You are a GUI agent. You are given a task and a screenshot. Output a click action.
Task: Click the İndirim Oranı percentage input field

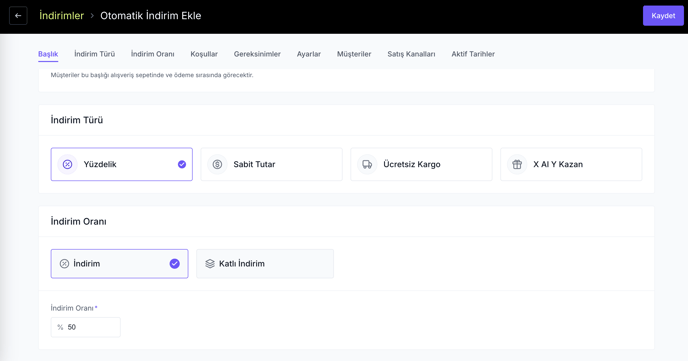pyautogui.click(x=86, y=327)
